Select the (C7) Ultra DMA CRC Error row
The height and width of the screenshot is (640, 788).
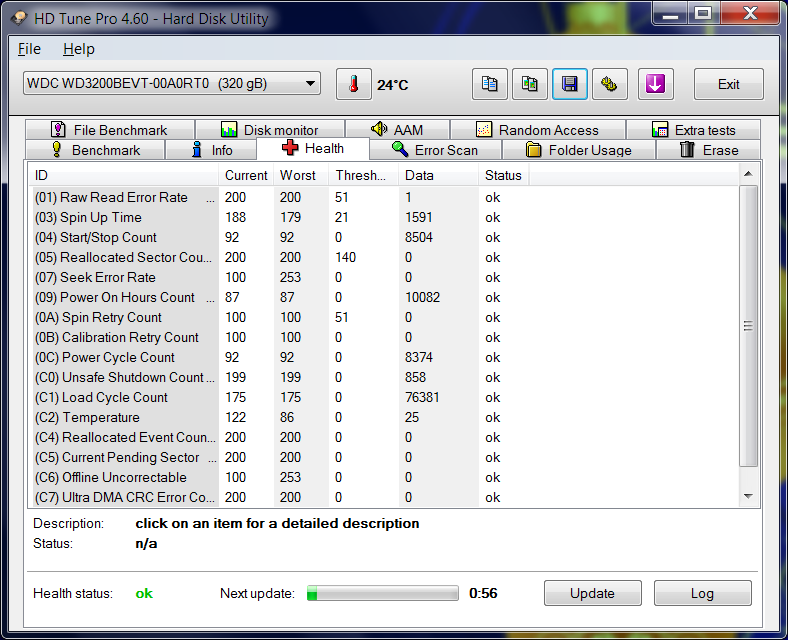(x=383, y=497)
